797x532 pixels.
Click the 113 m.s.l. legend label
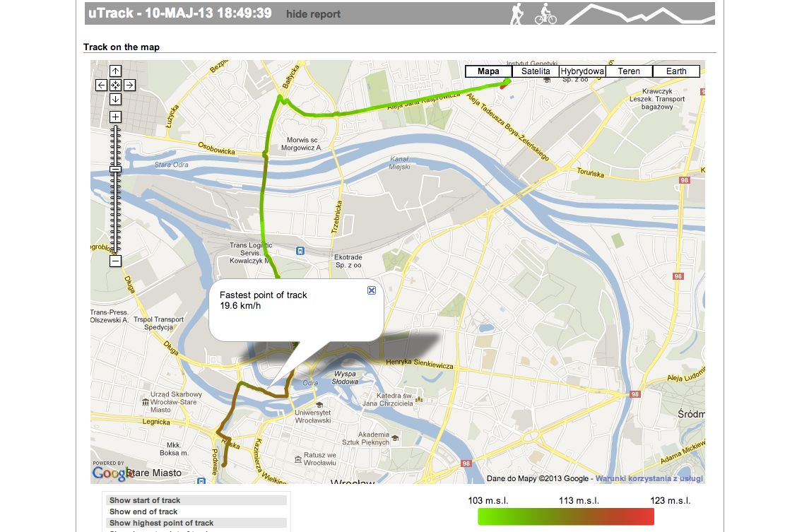579,500
